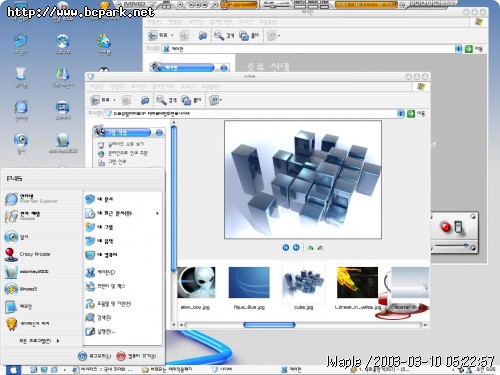Open Control Panel entry in Start menu
The width and height of the screenshot is (500, 375).
point(100,272)
